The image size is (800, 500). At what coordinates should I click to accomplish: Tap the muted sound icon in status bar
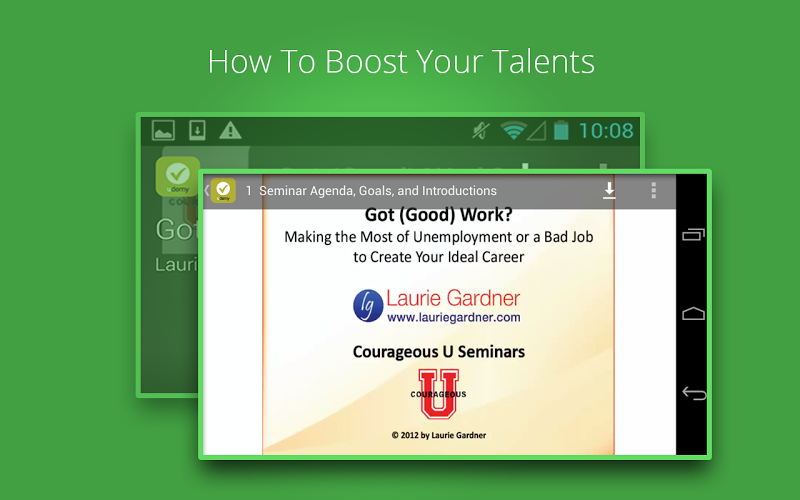coord(481,131)
